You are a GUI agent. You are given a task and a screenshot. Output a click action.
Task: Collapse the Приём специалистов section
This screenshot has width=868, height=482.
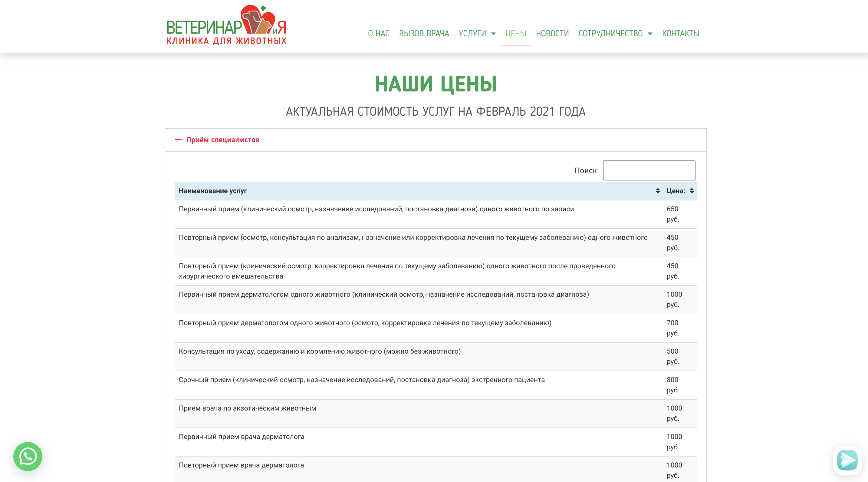[223, 139]
